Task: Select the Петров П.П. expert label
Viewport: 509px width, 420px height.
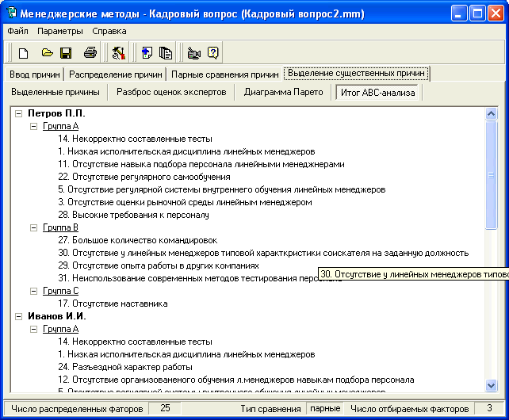Action: click(56, 113)
